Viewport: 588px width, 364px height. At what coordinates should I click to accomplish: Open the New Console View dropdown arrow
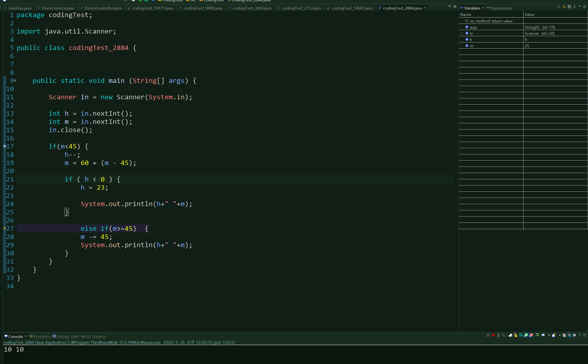click(x=559, y=335)
